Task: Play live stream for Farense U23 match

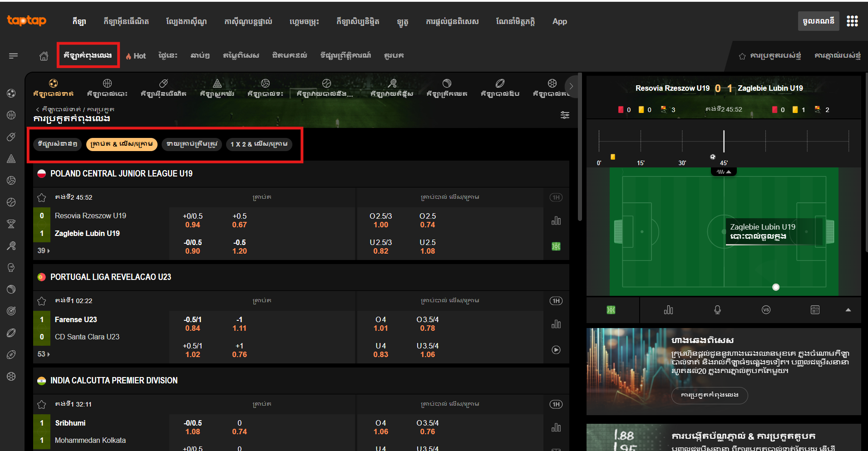Action: (x=556, y=350)
